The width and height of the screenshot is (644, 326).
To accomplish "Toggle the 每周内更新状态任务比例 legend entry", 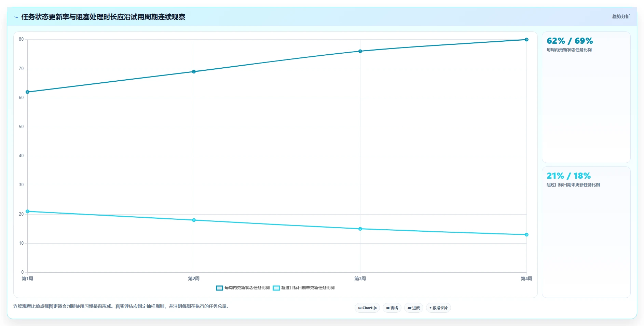I will click(x=243, y=288).
